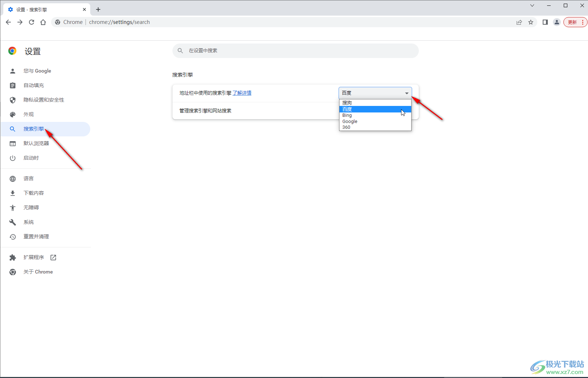Click the globe icon beside 语言

point(13,179)
